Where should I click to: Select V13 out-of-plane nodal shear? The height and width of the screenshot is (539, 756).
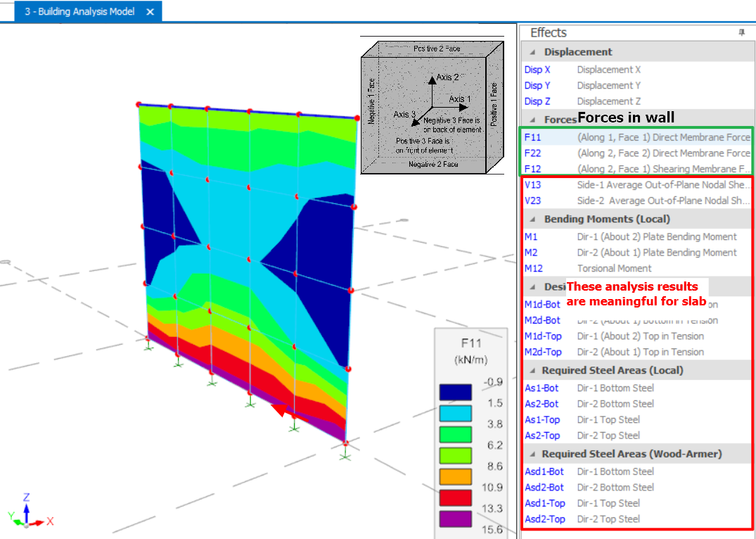533,185
